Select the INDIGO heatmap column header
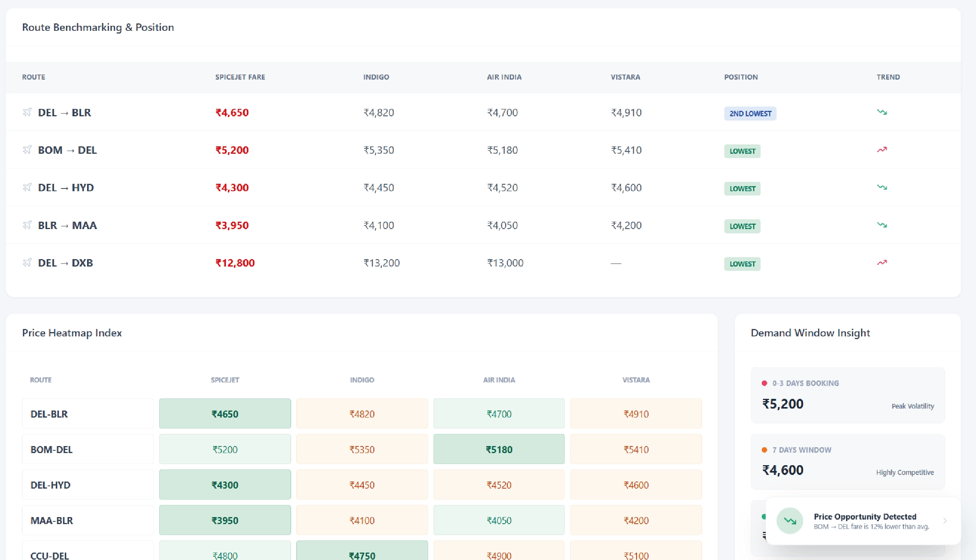The height and width of the screenshot is (560, 976). 362,380
